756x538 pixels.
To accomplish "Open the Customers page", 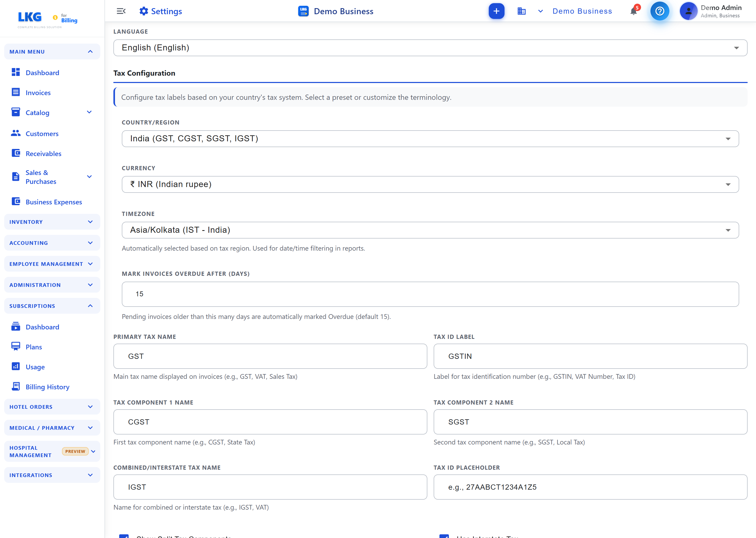I will 42,133.
